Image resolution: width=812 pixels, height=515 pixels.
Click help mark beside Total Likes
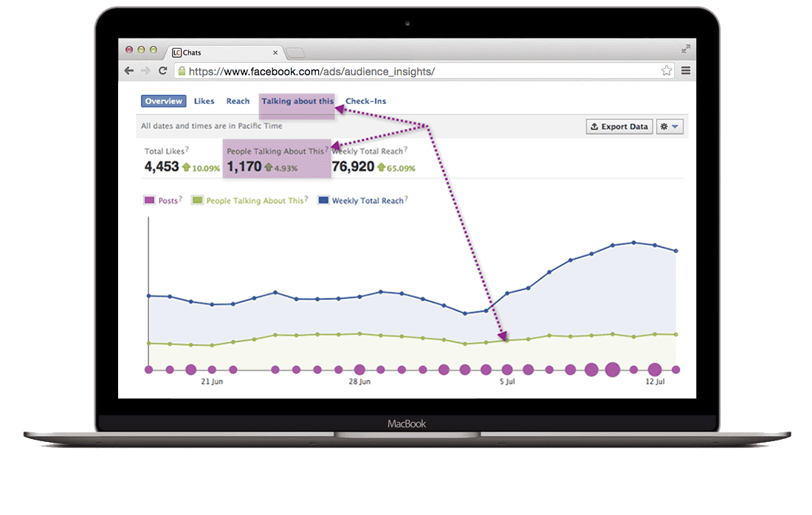tap(187, 149)
